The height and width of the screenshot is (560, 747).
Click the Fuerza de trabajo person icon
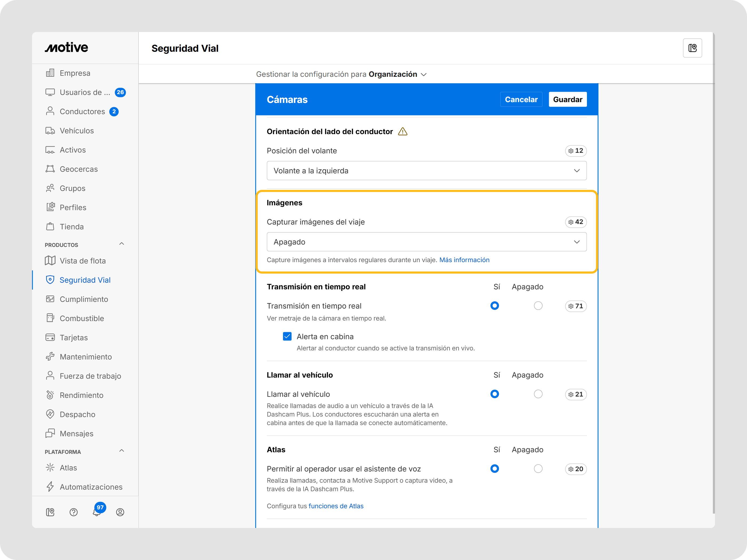point(50,376)
